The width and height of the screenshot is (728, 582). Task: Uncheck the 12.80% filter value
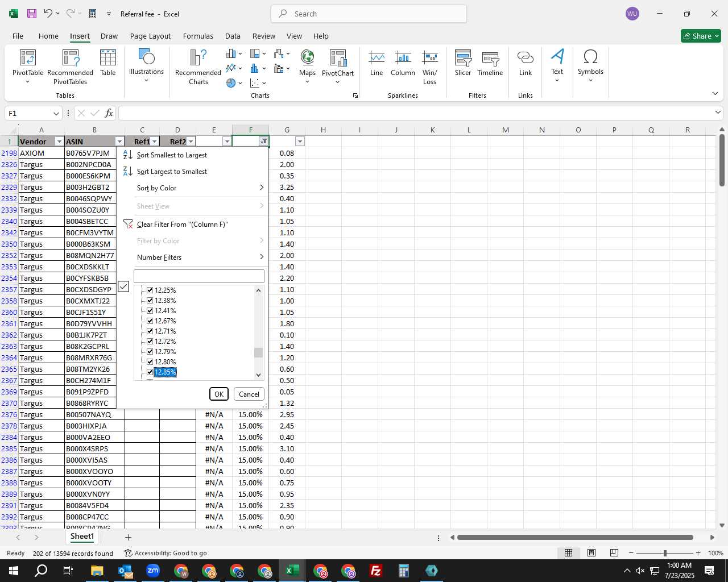tap(150, 361)
